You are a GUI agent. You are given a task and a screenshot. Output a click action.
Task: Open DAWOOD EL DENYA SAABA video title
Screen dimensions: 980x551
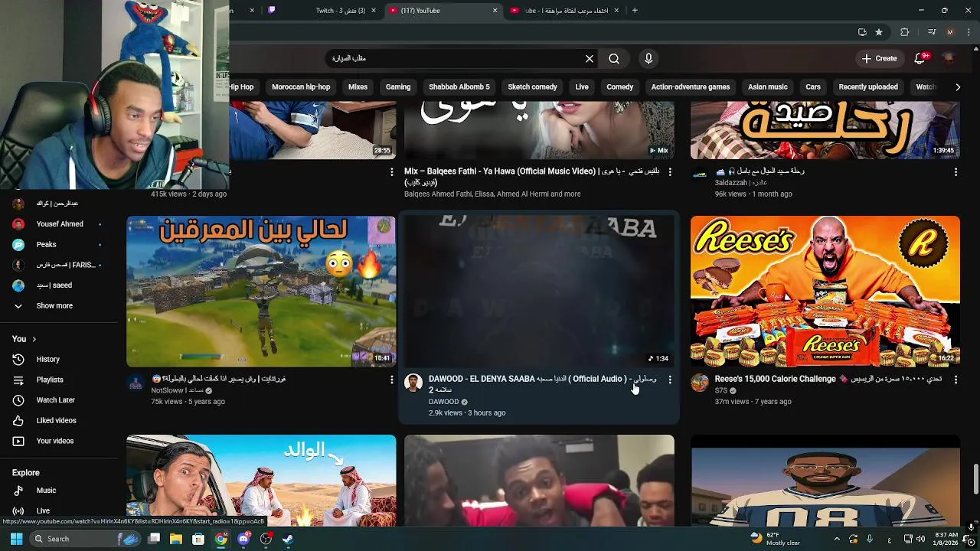[542, 384]
